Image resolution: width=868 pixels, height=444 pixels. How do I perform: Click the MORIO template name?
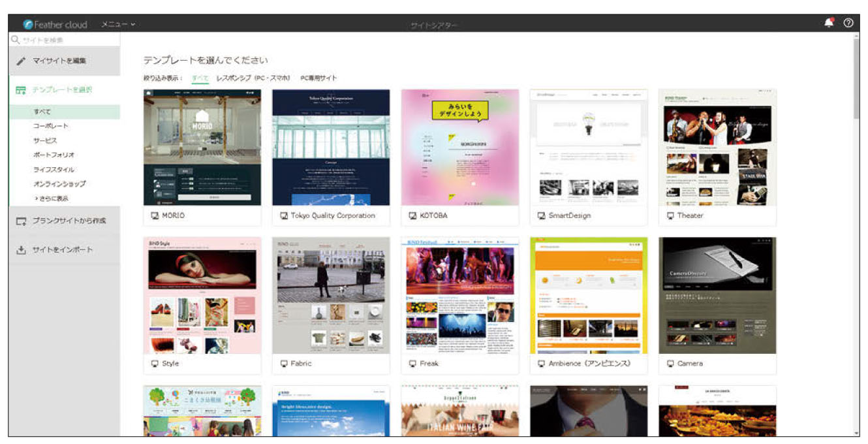click(x=174, y=215)
